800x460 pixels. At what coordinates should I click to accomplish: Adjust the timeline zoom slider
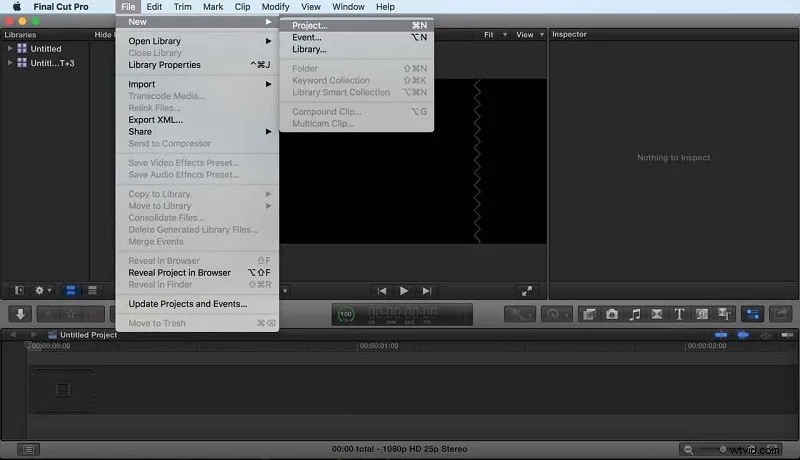(x=723, y=449)
